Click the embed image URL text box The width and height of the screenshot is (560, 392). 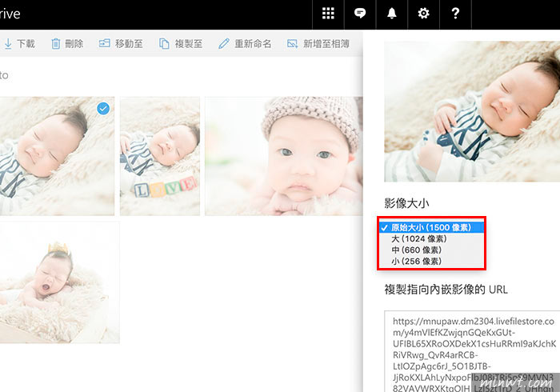click(472, 352)
